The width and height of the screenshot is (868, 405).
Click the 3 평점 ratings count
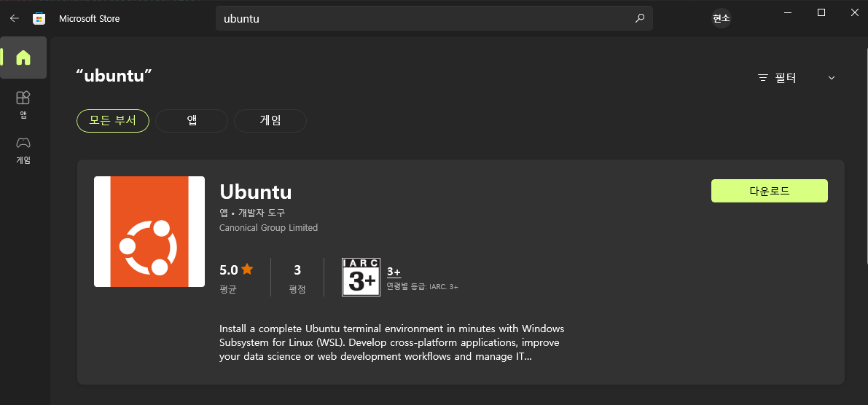click(x=297, y=278)
